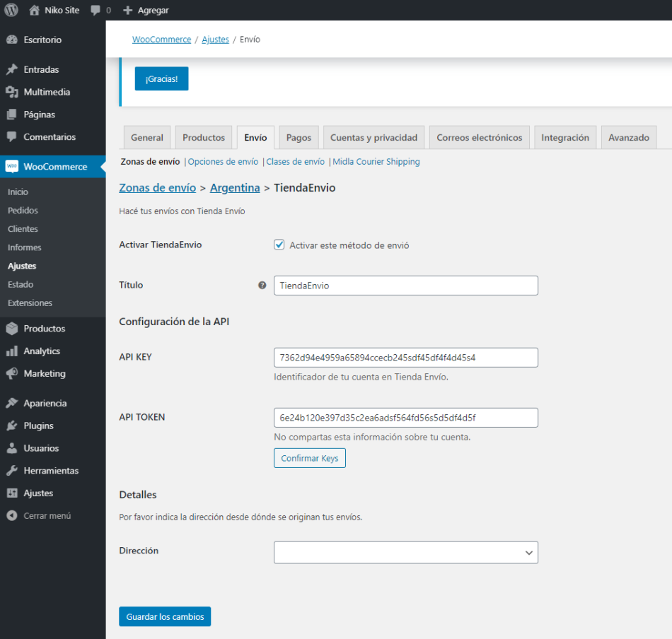Open the Analytics chart icon
This screenshot has width=672, height=639.
(x=11, y=351)
